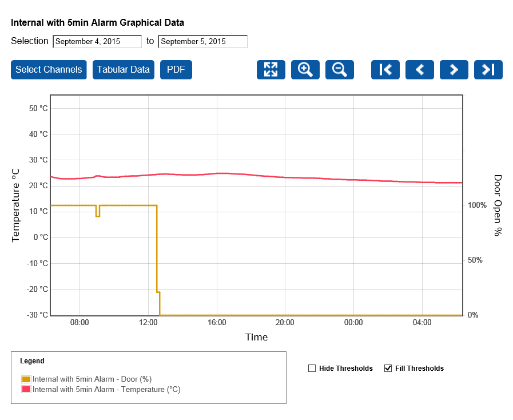Screen dimensions: 513x420
Task: Zoom out on the graph
Action: [339, 69]
